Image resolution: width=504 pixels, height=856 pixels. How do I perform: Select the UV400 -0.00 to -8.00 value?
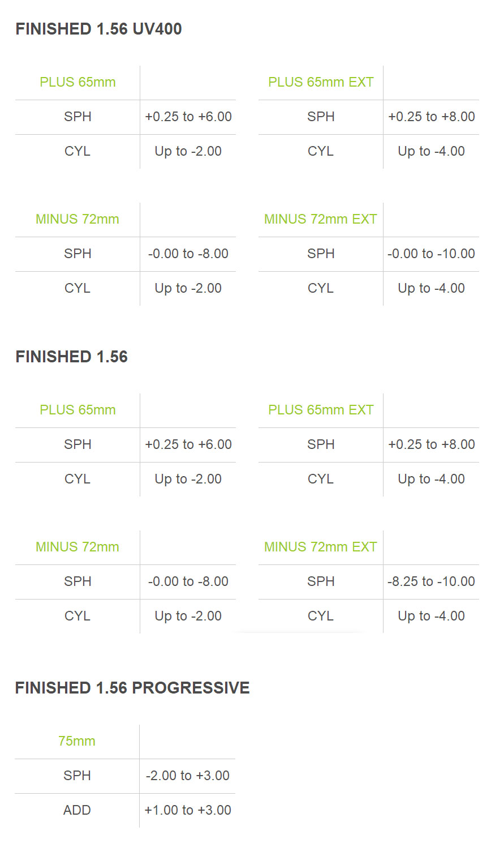[188, 254]
